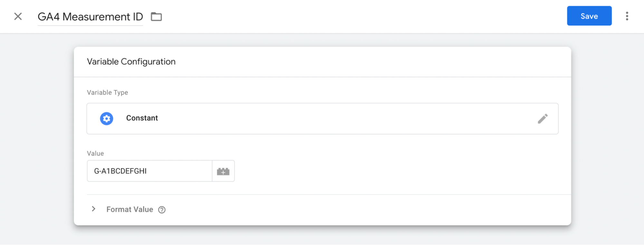Open the folder selection icon beside the title
This screenshot has width=644, height=245.
(x=156, y=16)
